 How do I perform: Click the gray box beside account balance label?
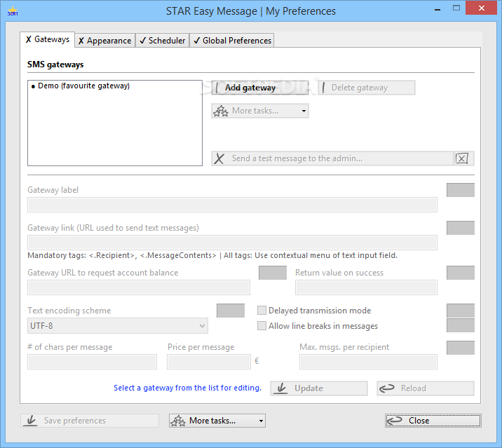pos(273,273)
